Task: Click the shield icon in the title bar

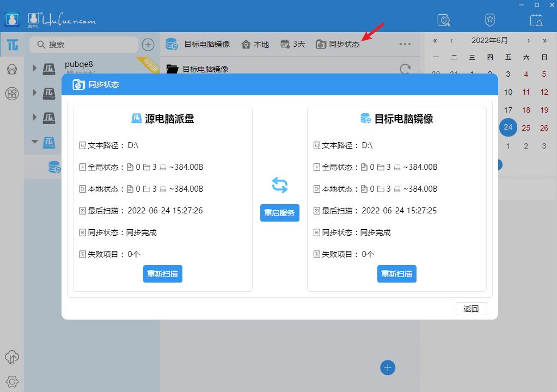Action: click(489, 20)
